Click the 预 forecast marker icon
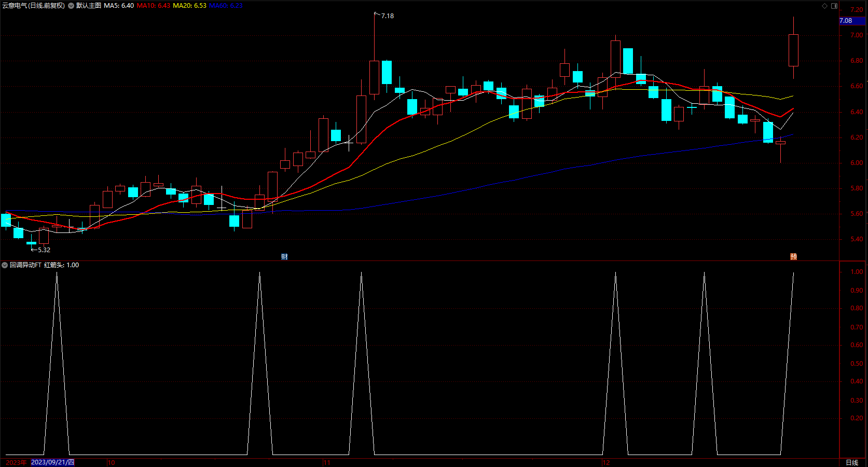The height and width of the screenshot is (467, 868). point(793,257)
